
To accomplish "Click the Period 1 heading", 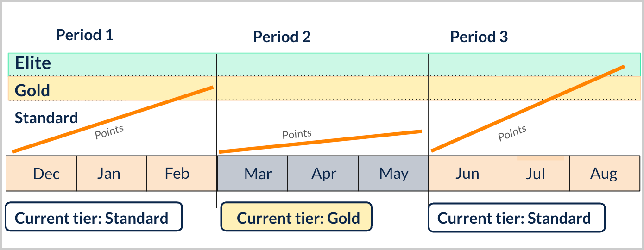I will (x=85, y=35).
